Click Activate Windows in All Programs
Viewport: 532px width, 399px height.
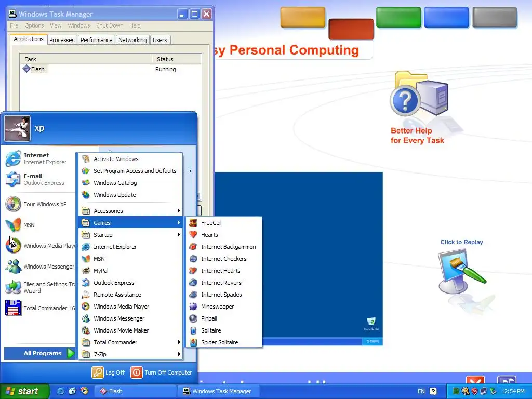tap(130, 159)
